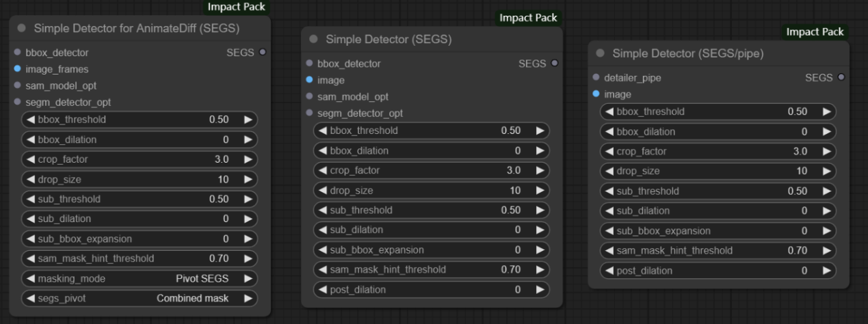Screen dimensions: 868x324
Task: Click Impact Pack badge above AnimateDiff node
Action: pos(237,7)
